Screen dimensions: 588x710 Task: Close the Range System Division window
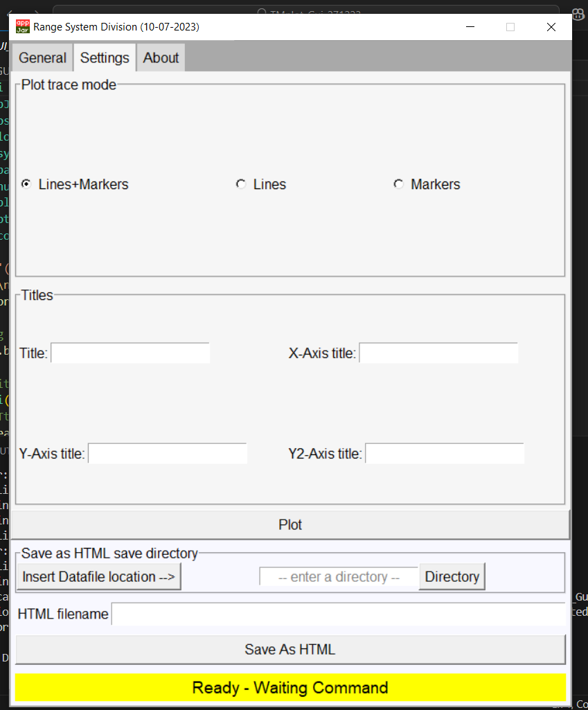[551, 27]
